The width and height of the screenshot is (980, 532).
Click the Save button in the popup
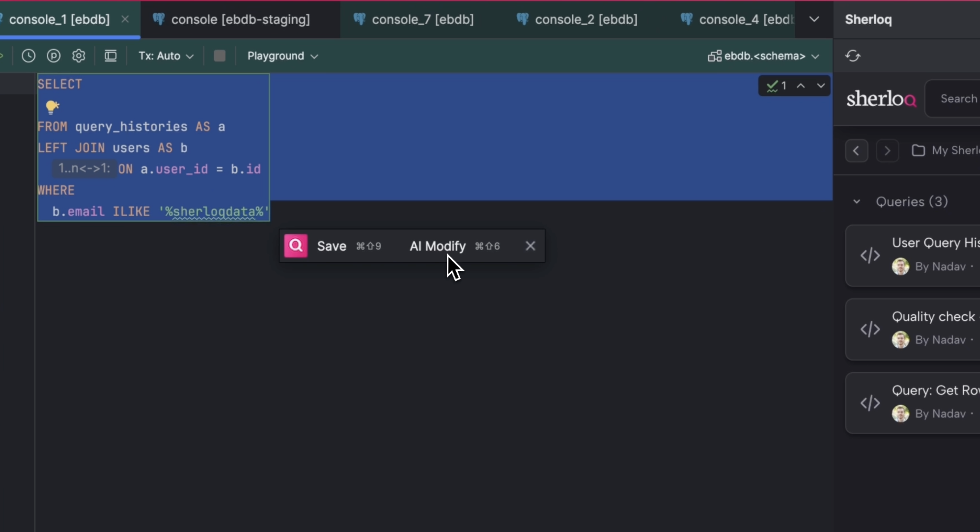[x=331, y=246]
